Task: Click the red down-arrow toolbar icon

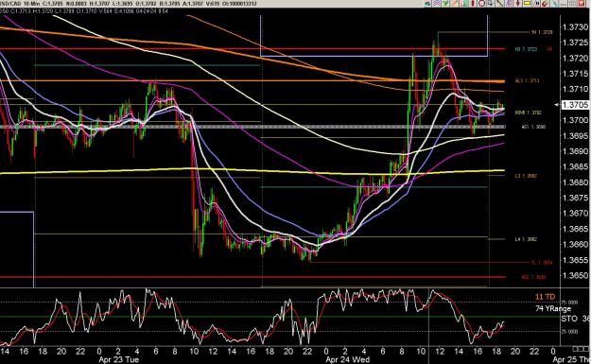Action: (x=517, y=4)
